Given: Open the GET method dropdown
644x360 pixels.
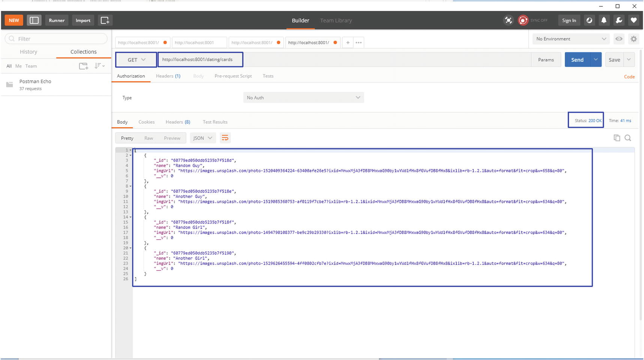Looking at the screenshot, I should point(136,60).
